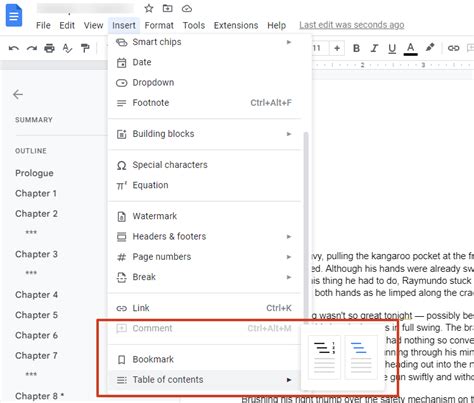The height and width of the screenshot is (403, 474).
Task: Jump to Chapter 4 in the outline
Action: coord(36,295)
